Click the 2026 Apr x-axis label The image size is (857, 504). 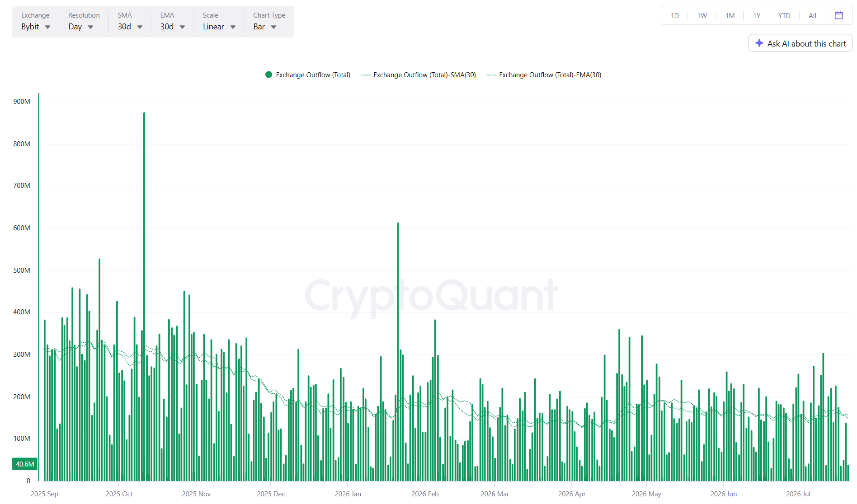(572, 494)
